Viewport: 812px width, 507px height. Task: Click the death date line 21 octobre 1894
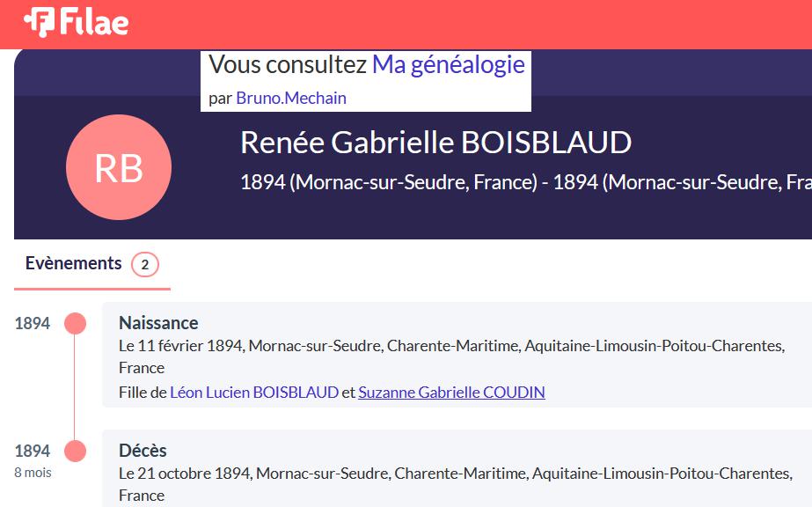coord(456,484)
